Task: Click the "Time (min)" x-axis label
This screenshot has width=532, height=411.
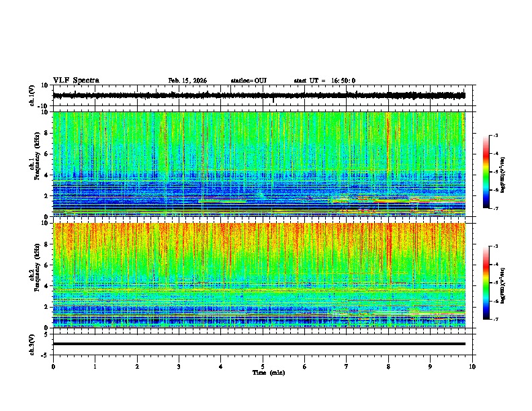Action: (269, 373)
